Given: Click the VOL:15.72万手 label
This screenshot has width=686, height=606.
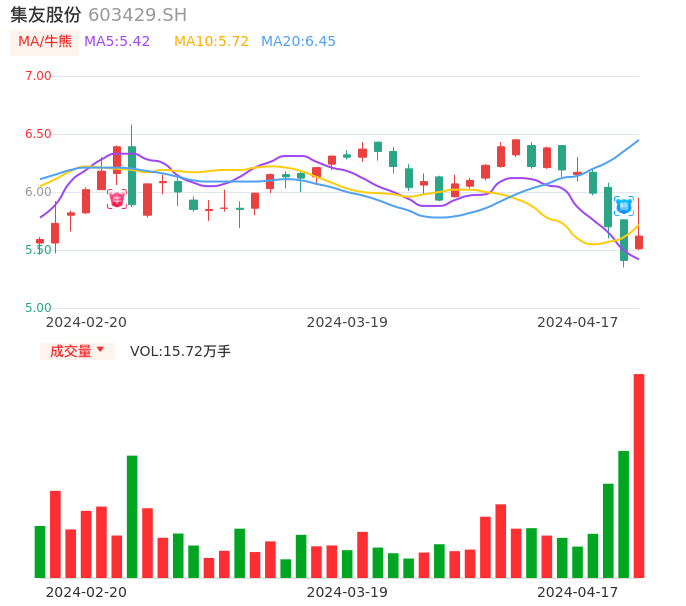Looking at the screenshot, I should (x=180, y=351).
